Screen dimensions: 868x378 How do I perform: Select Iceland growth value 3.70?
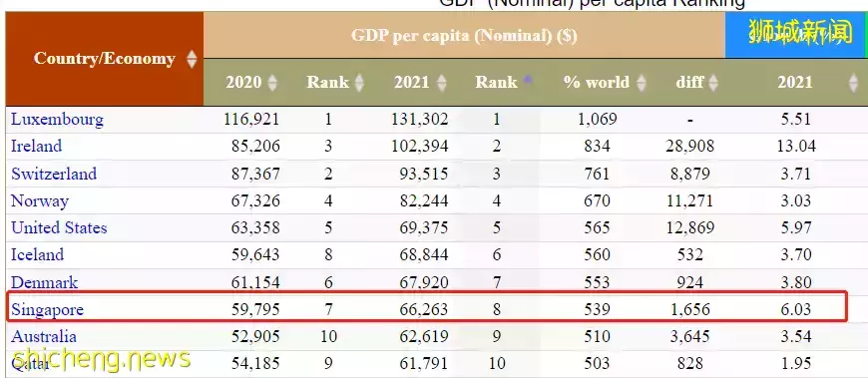click(795, 254)
